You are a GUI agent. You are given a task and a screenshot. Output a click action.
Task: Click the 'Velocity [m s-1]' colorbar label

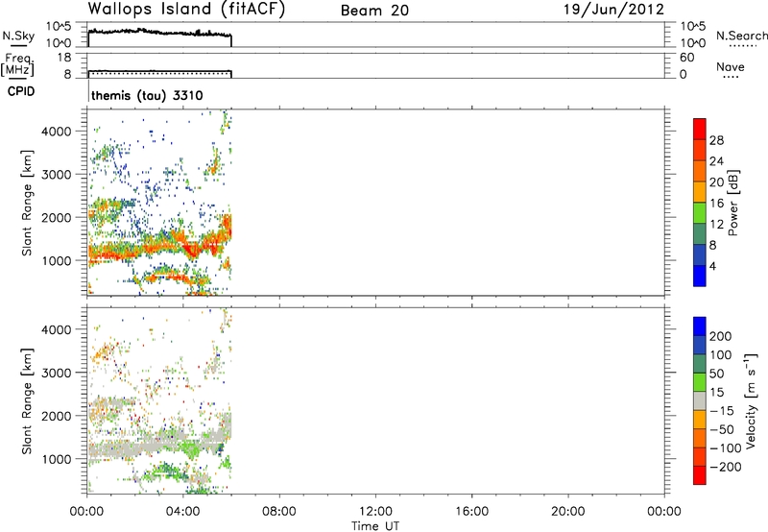point(751,401)
